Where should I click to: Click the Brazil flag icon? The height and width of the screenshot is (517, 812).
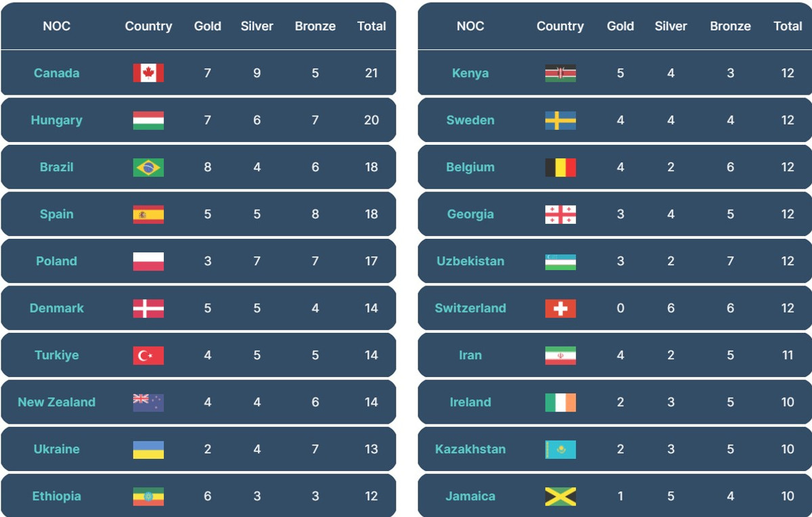point(148,167)
